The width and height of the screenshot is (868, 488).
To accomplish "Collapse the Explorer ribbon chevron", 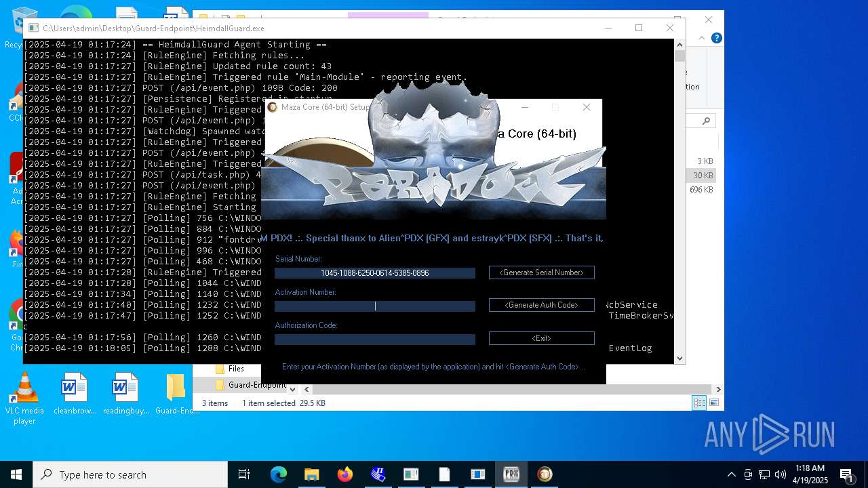I will 701,38.
